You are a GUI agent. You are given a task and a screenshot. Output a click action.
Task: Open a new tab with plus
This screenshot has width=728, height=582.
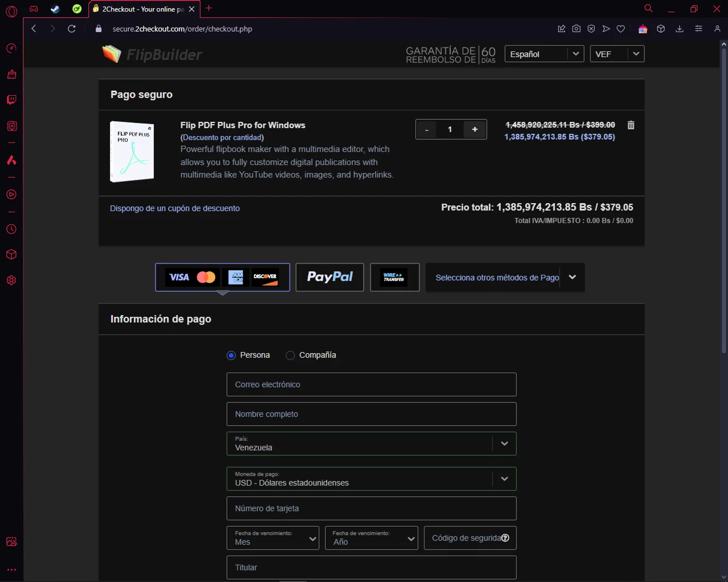point(209,8)
